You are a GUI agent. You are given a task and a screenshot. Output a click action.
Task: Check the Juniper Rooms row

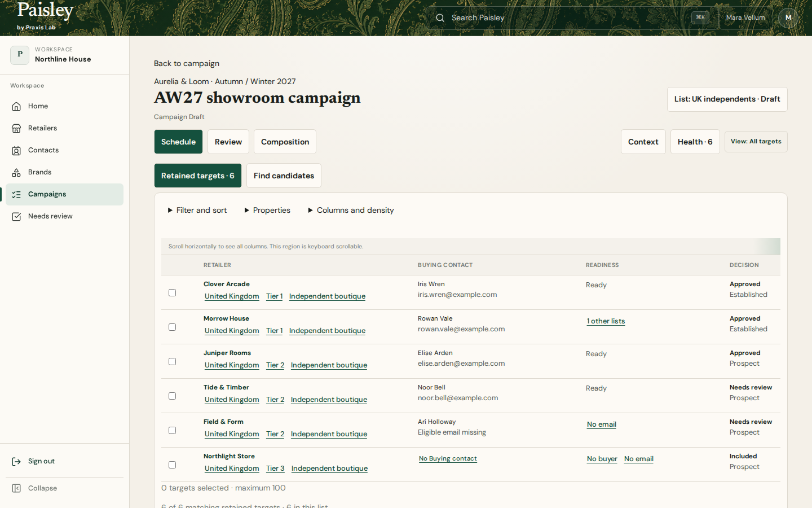point(172,361)
